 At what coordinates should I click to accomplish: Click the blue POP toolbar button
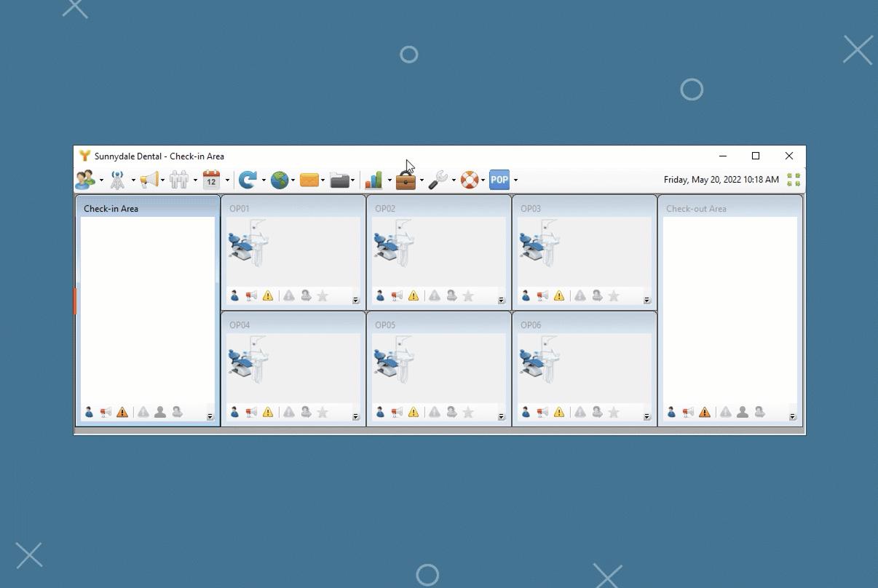[499, 180]
